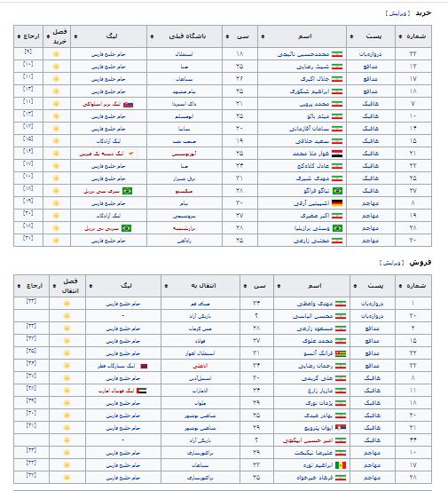Click the Serbian flag next to ایوان پتروویچ
This screenshot has width=448, height=491.
(x=341, y=428)
